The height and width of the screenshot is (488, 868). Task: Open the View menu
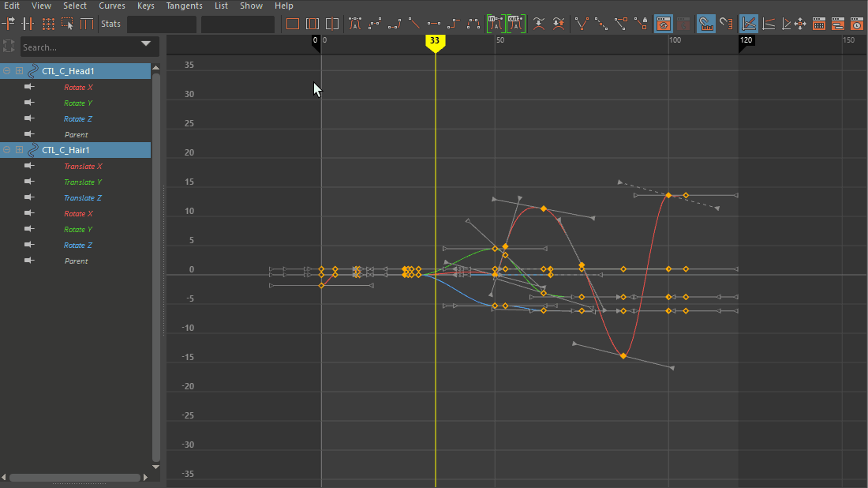click(42, 6)
